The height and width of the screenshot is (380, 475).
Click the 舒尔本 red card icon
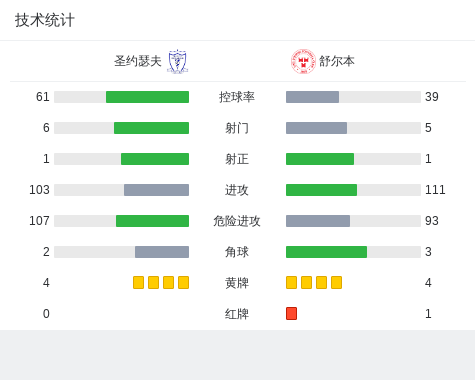tap(291, 313)
